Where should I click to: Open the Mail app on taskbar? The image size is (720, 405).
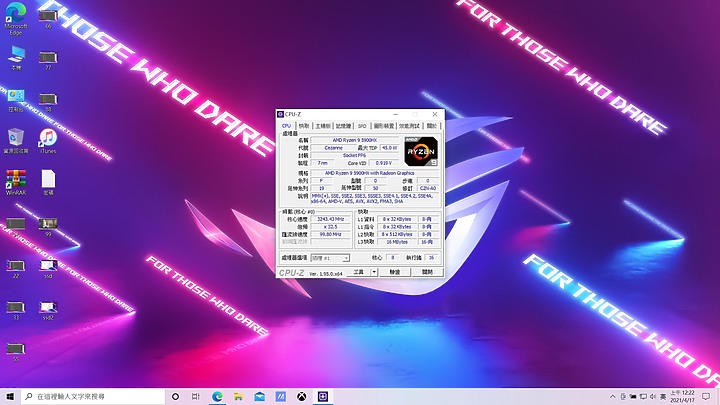(x=259, y=396)
